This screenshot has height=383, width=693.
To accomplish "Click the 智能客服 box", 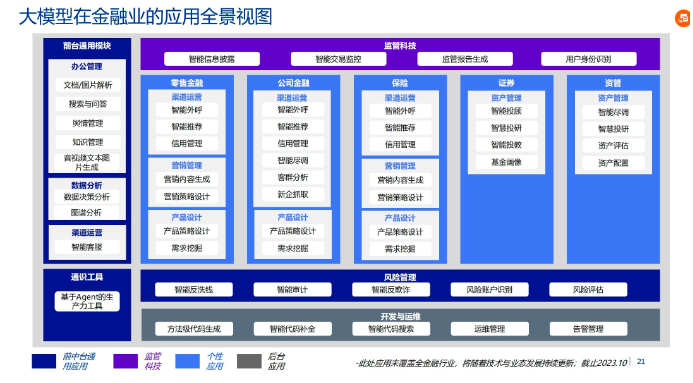I will [x=87, y=247].
